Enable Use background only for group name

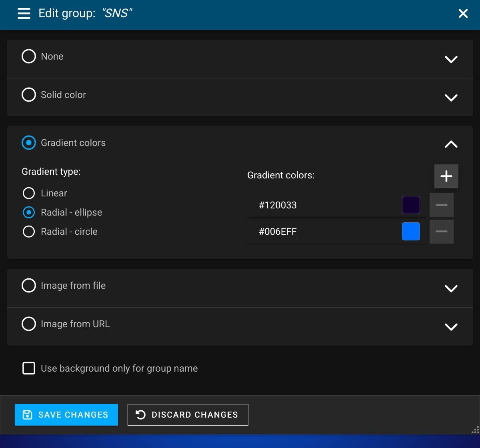(29, 368)
